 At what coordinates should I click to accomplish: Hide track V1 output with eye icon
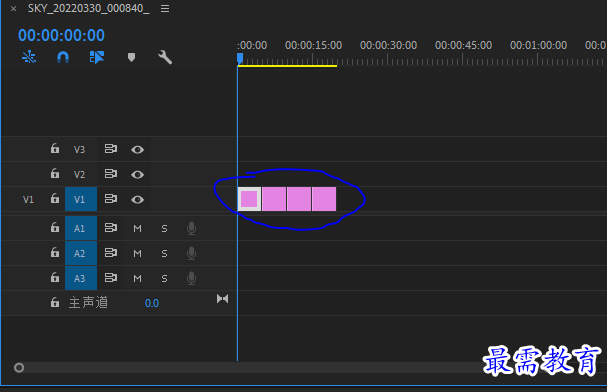(137, 200)
